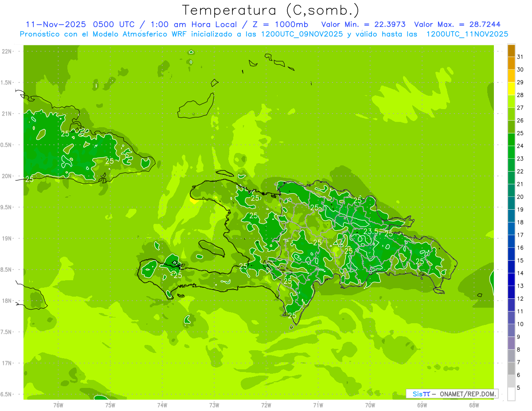
Task: Pick the gray legend band between 6 and 7
Action: tap(511, 369)
